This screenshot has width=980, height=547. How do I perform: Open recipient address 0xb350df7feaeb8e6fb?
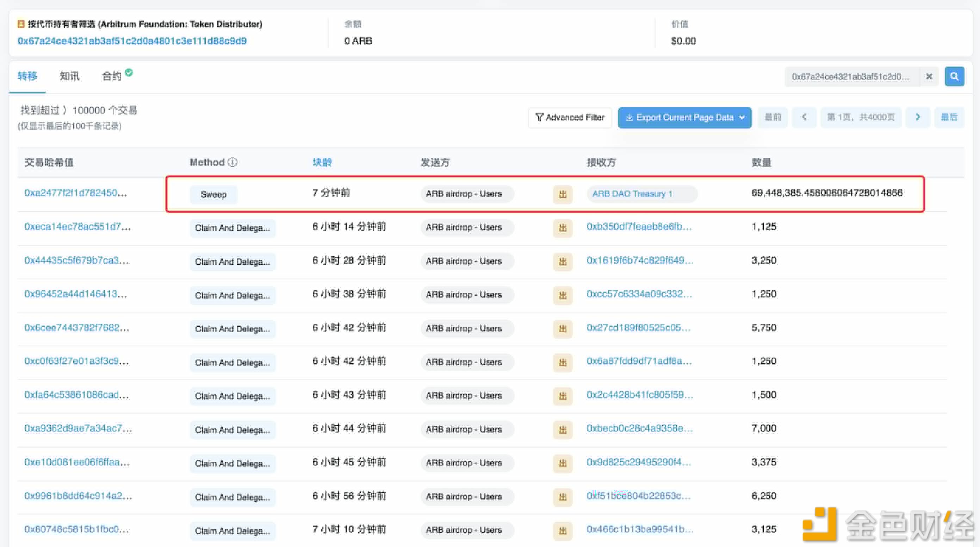click(639, 227)
